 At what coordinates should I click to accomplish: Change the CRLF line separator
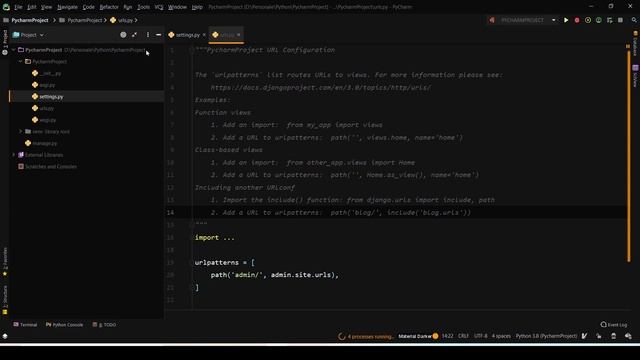(463, 336)
